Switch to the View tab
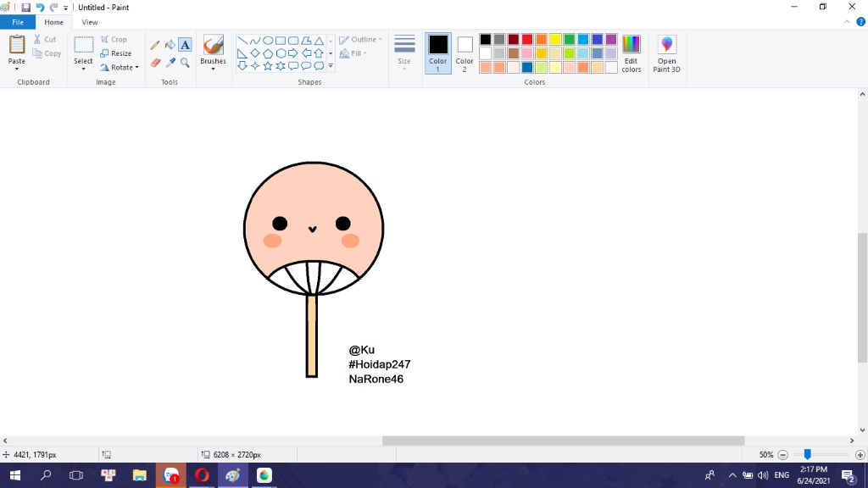Viewport: 868px width, 488px height. click(x=90, y=22)
